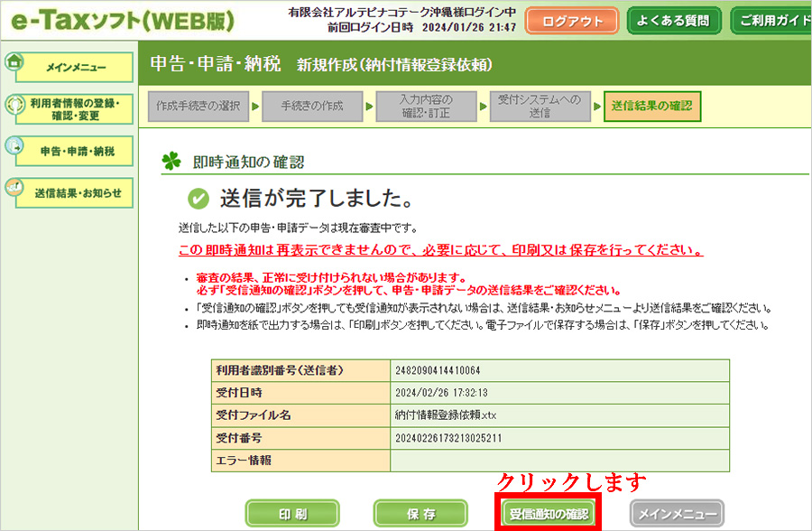Select 申告・申請・納税 in the sidebar
812x531 pixels.
(79, 151)
